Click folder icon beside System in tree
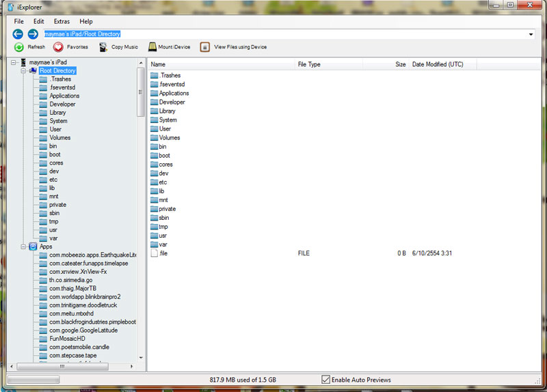This screenshot has width=547, height=392. pos(43,122)
